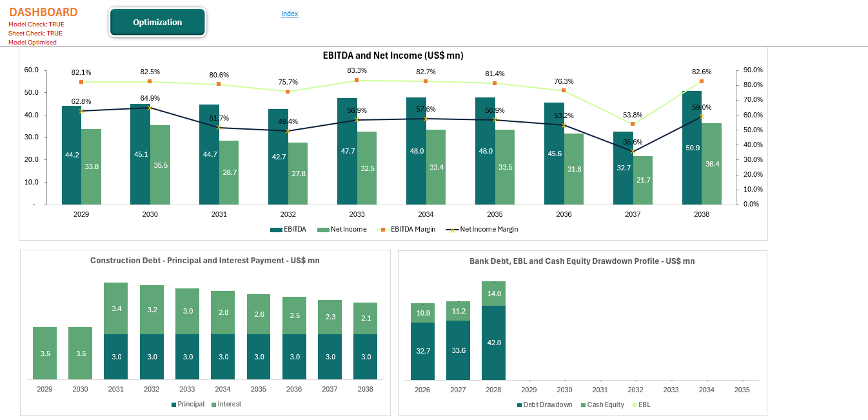Select the 2028 Debt Drawdown bar labeled 42.0
The height and width of the screenshot is (420, 868).
pyautogui.click(x=493, y=343)
